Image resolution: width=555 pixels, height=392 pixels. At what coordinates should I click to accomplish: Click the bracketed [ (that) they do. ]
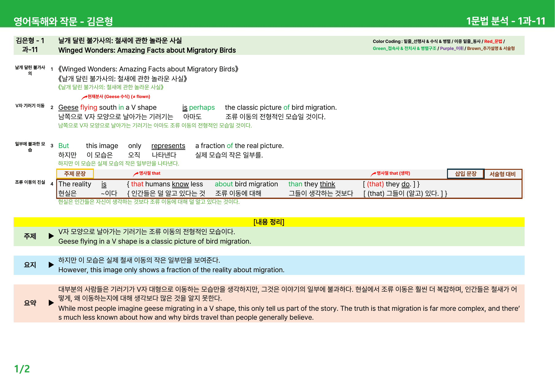point(389,184)
